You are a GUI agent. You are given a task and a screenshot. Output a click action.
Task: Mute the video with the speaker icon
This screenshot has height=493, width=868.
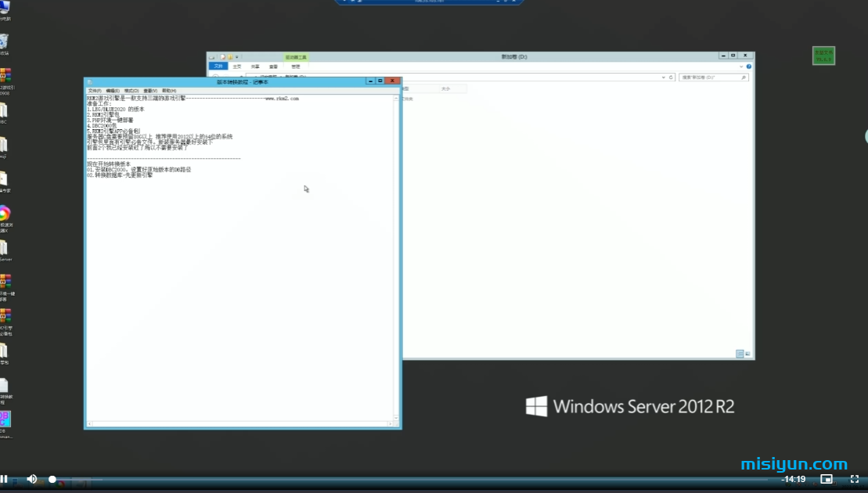pyautogui.click(x=31, y=479)
